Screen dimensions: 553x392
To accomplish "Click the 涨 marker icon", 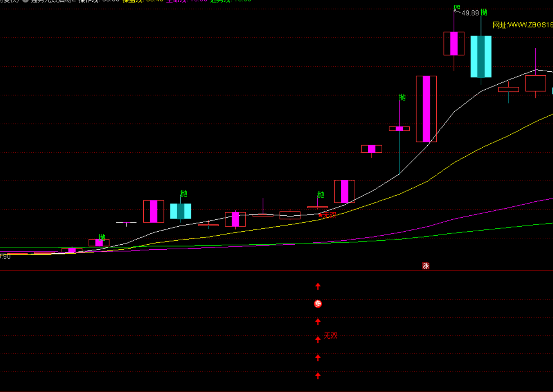I will coord(425,266).
